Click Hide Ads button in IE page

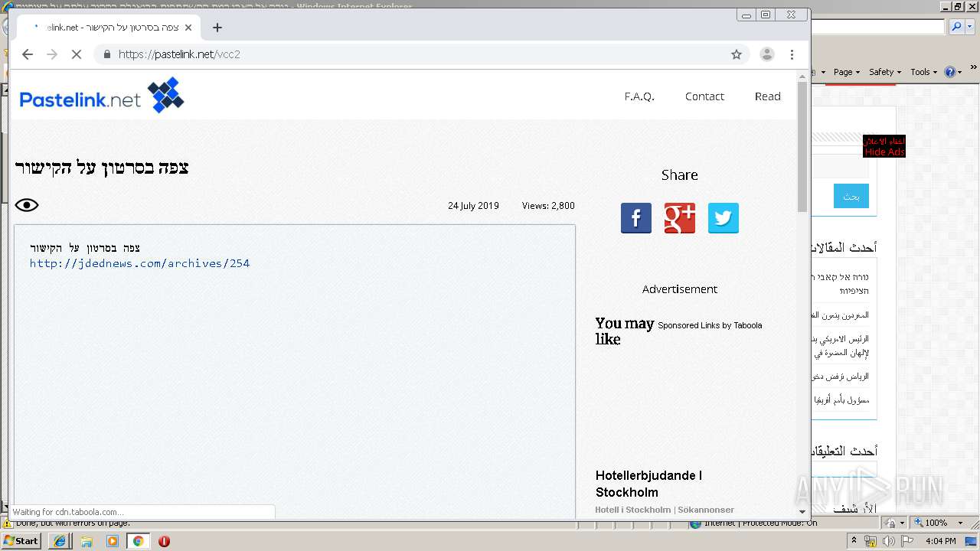click(884, 147)
